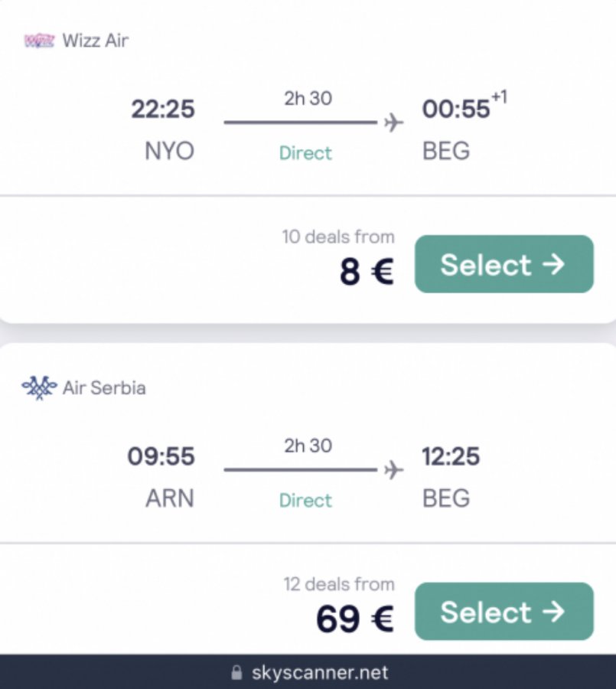Click the 00:55 +1 arrival time
This screenshot has height=689, width=616.
coord(457,109)
